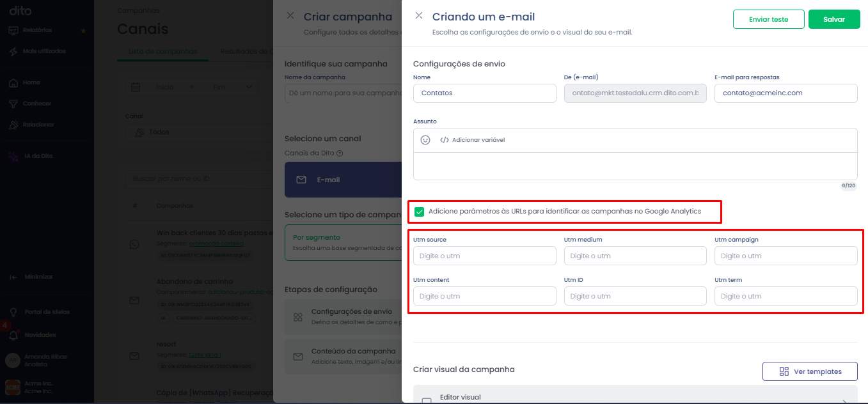Click the Home icon in sidebar
This screenshot has width=868, height=404.
click(x=13, y=82)
